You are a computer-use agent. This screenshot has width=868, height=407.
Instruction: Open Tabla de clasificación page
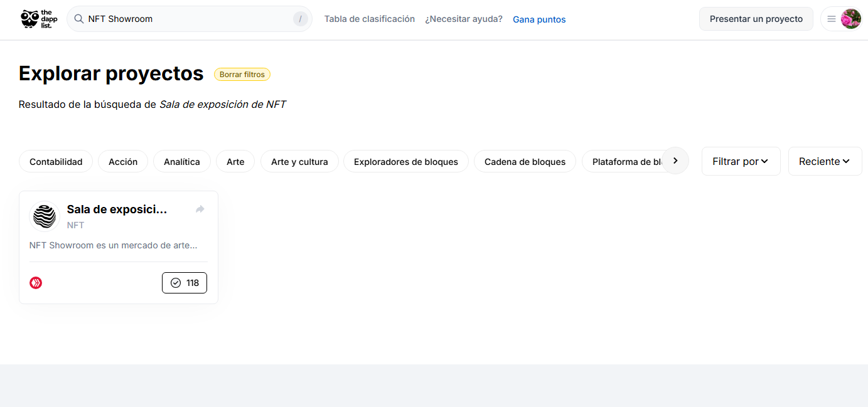[x=370, y=19]
